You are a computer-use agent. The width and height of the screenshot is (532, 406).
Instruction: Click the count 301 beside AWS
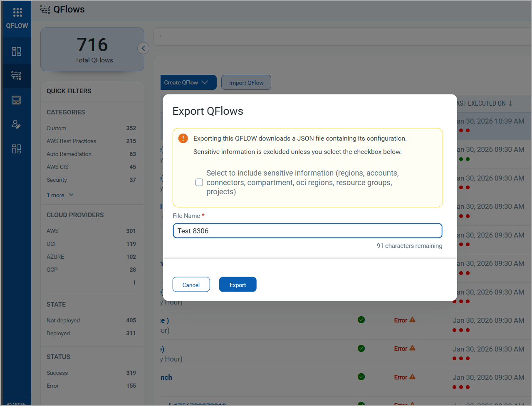pos(131,231)
